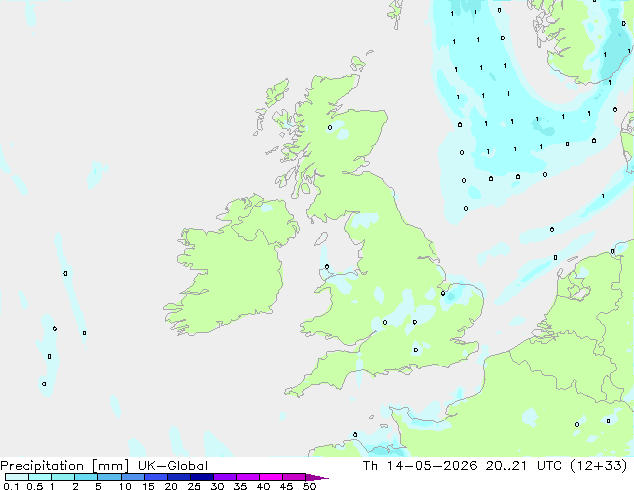Click the 'Precipitation [mm]' title text
The height and width of the screenshot is (490, 634).
(64, 466)
